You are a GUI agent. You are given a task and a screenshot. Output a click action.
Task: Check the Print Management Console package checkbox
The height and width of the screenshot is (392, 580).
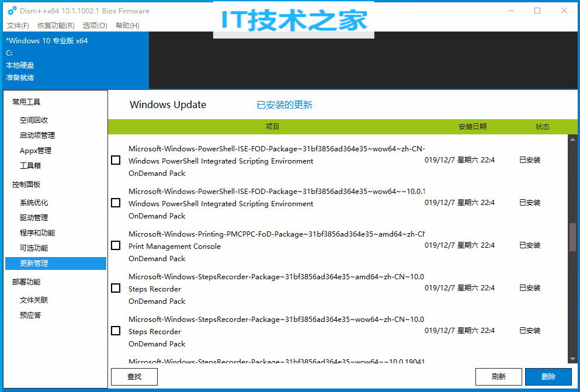[x=116, y=245]
